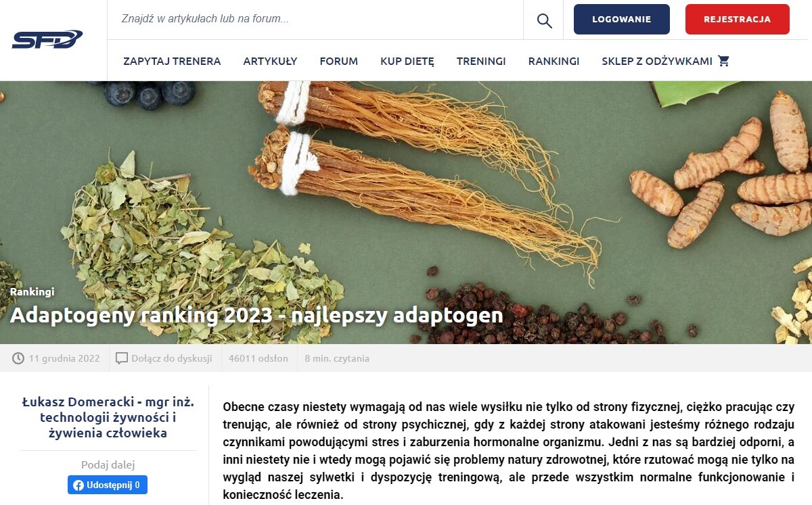Open the Treningi menu item
The image size is (812, 505).
481,61
